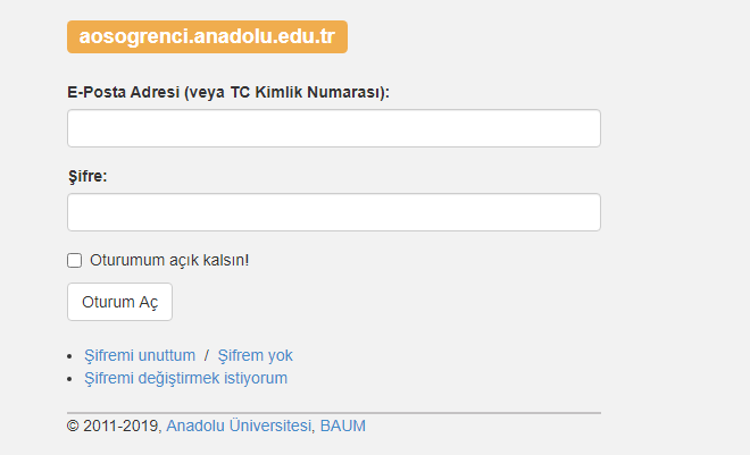Open Şifremi değiştirmek istiyorum link
This screenshot has width=750, height=455.
tap(186, 378)
